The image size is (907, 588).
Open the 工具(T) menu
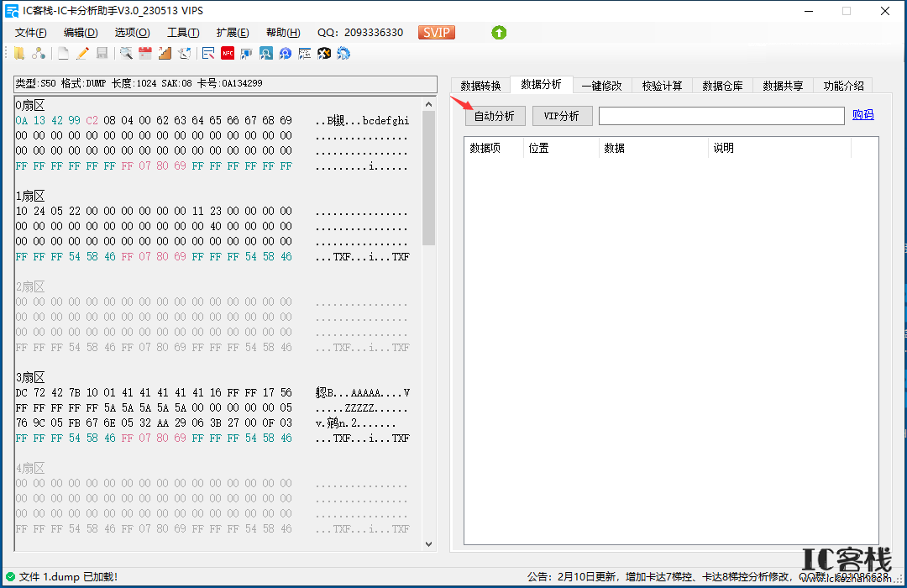[183, 33]
